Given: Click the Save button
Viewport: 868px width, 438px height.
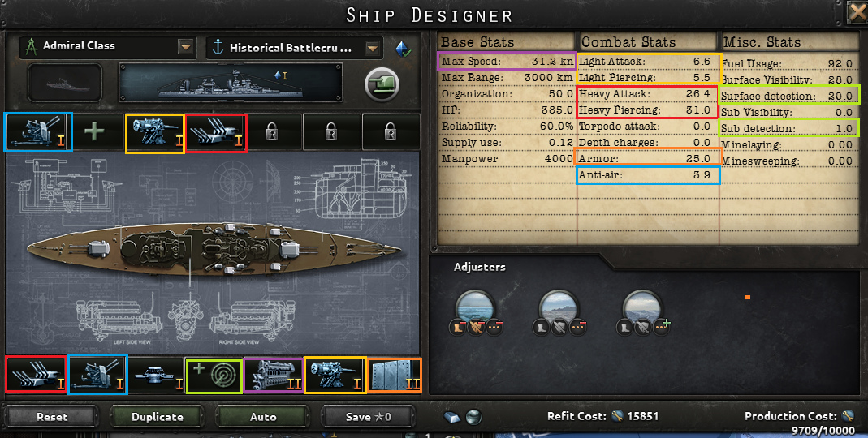Looking at the screenshot, I should (x=368, y=417).
